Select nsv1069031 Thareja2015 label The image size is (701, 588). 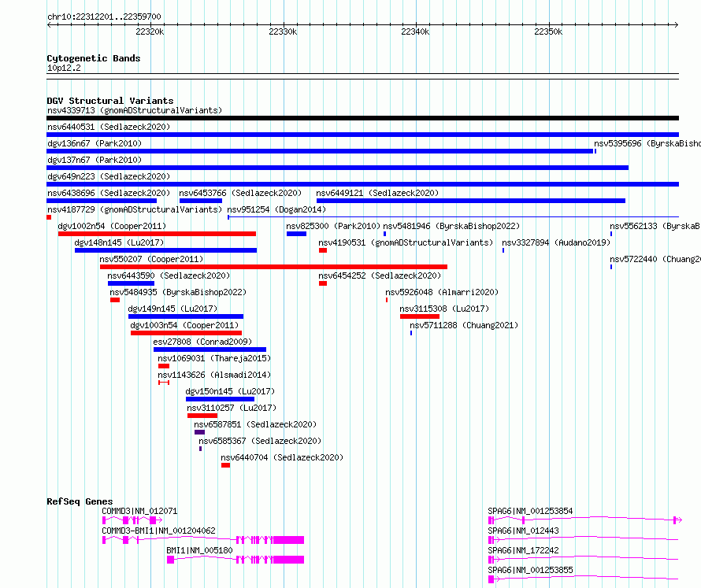tap(214, 358)
